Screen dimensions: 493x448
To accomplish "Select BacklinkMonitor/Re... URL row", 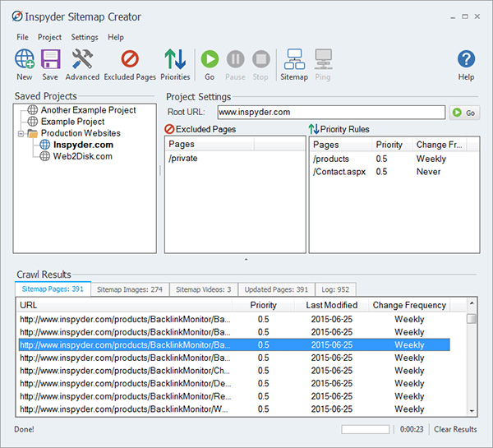I will [234, 396].
